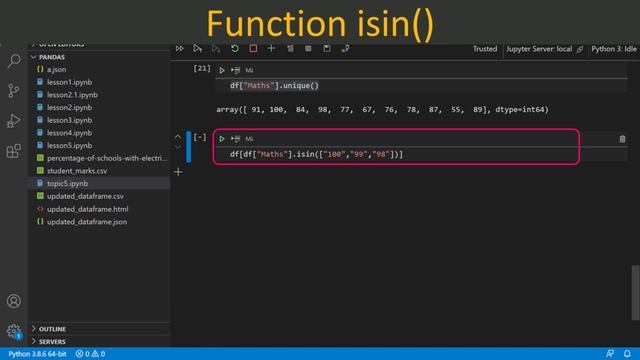Run cell and below toolbar icon

pos(216,49)
